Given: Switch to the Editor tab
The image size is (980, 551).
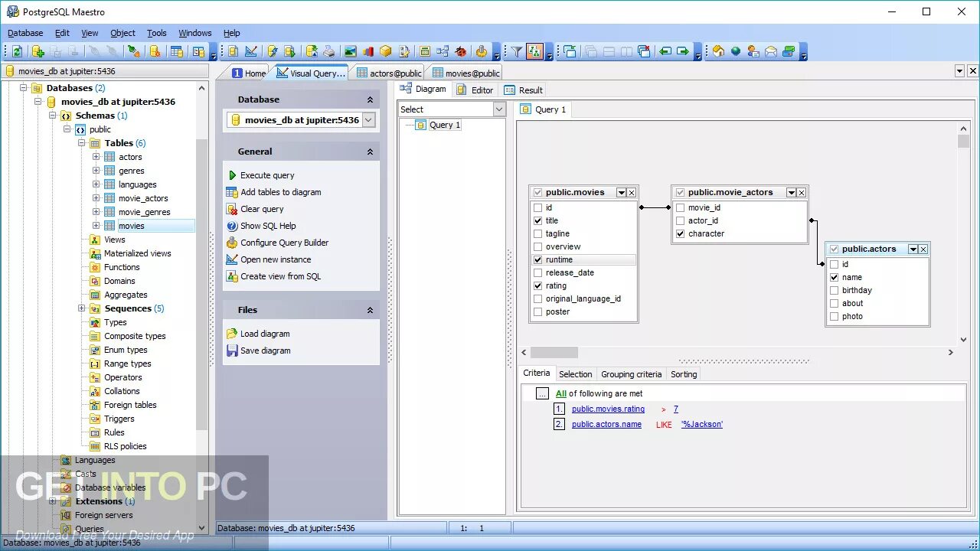Looking at the screenshot, I should [475, 90].
